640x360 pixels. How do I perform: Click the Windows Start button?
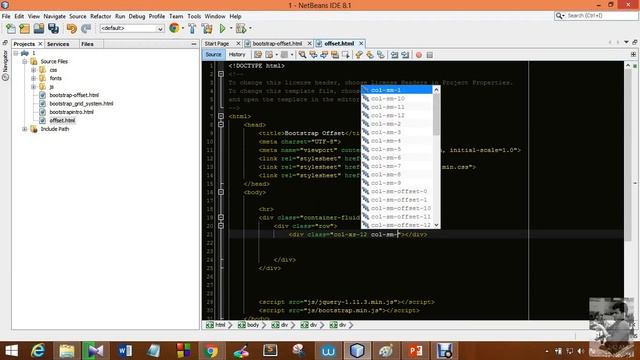click(11, 351)
